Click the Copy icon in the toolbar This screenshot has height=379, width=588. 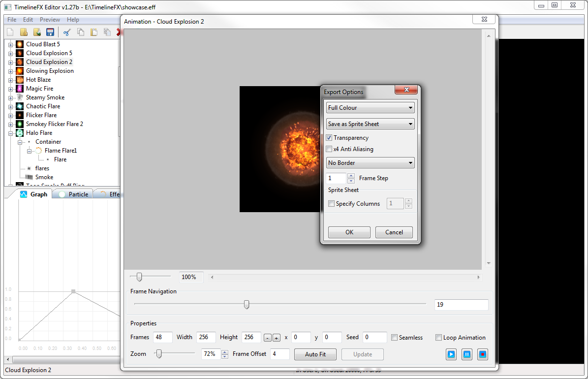coord(80,32)
